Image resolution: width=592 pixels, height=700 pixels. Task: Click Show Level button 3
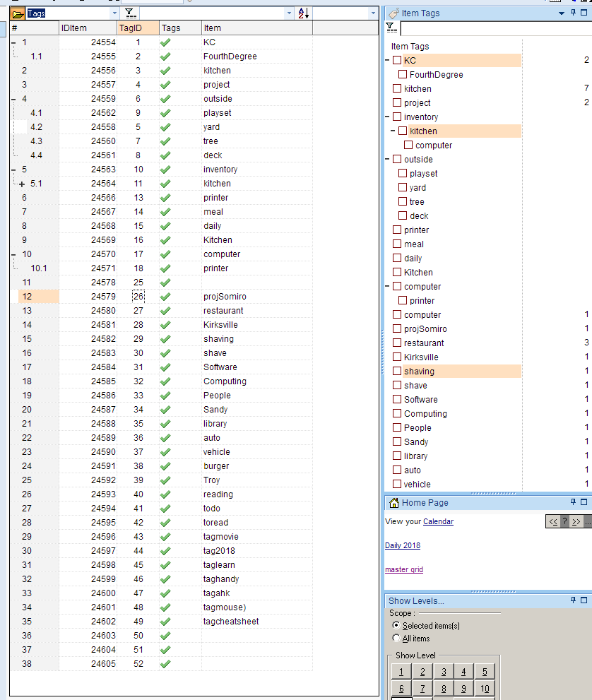tap(444, 672)
